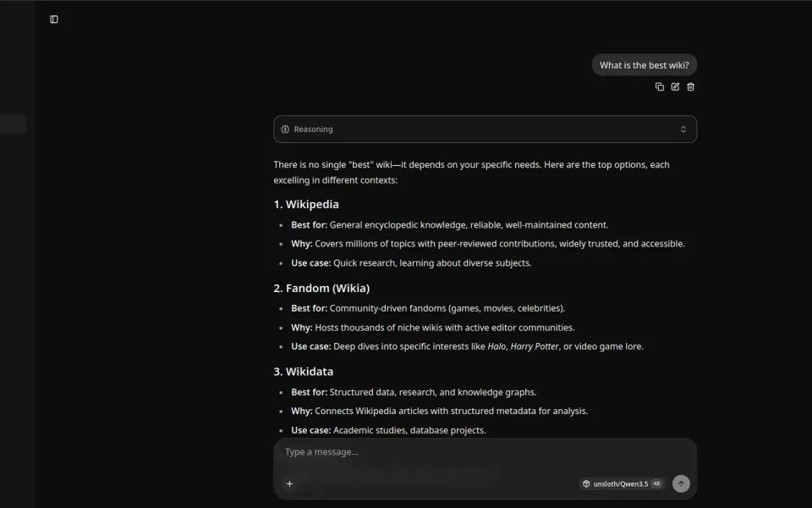The height and width of the screenshot is (508, 812).
Task: Open the unsloth/Qwen3.5 model selector
Action: (x=622, y=483)
